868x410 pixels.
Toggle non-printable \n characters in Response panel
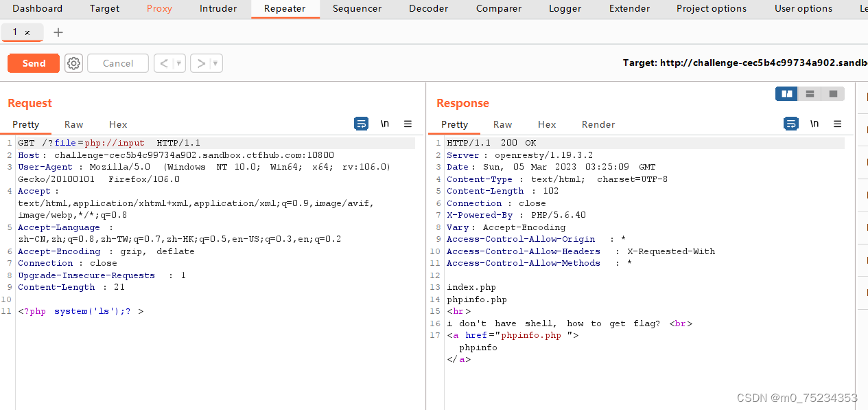point(814,124)
